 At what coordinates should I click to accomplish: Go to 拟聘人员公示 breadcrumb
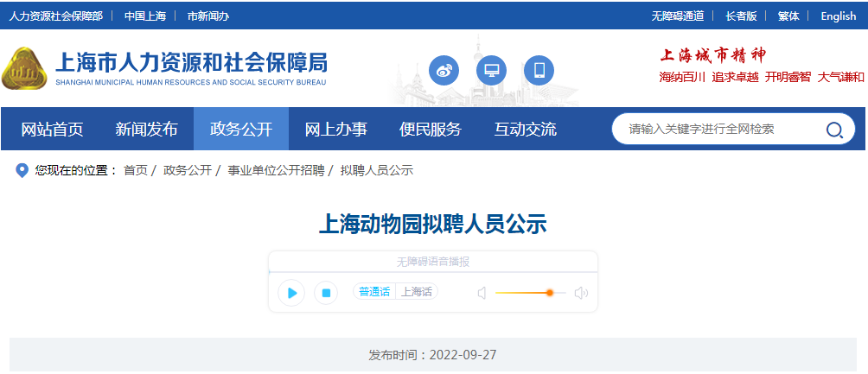tap(377, 170)
